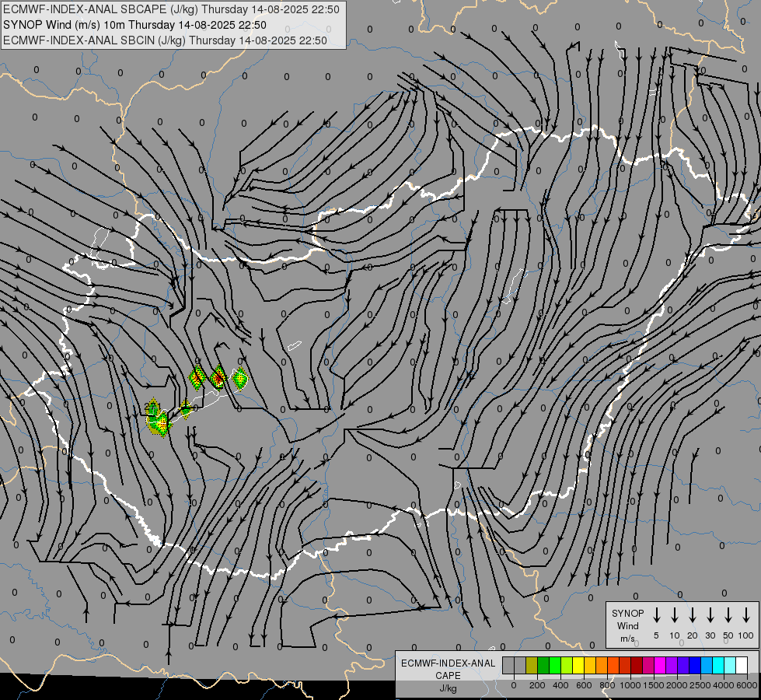Click the 'SYNOP' label in wind legend
Screen dimensions: 761x700
point(627,613)
